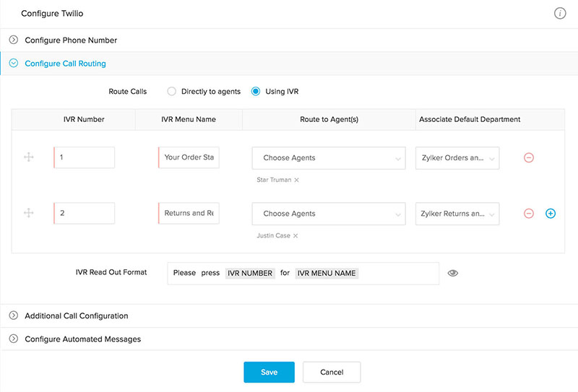The width and height of the screenshot is (578, 392).
Task: Open Zylker Returns department dropdown
Action: pyautogui.click(x=457, y=214)
